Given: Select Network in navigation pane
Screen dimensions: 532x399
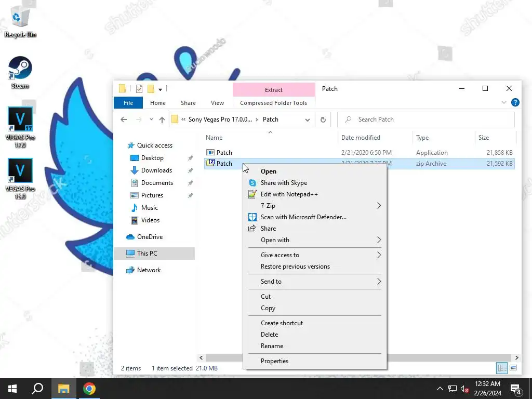Looking at the screenshot, I should [x=149, y=270].
